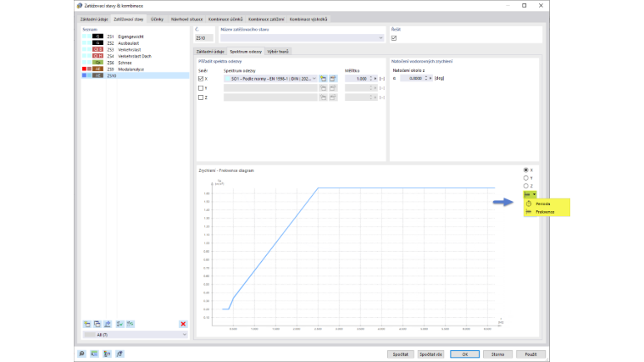Open the SO1 response spectrum dropdown

314,79
